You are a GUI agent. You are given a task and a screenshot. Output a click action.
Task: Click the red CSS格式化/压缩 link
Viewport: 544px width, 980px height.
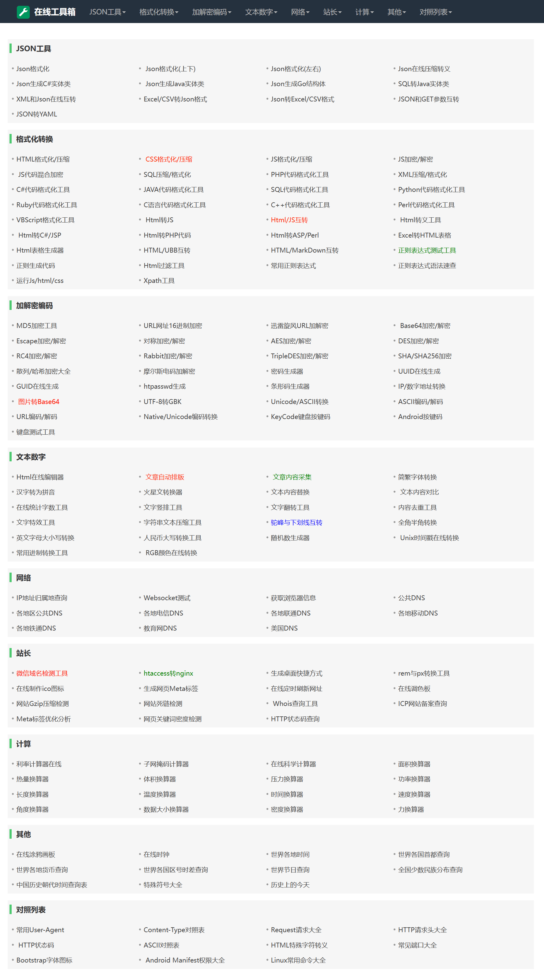coord(168,159)
